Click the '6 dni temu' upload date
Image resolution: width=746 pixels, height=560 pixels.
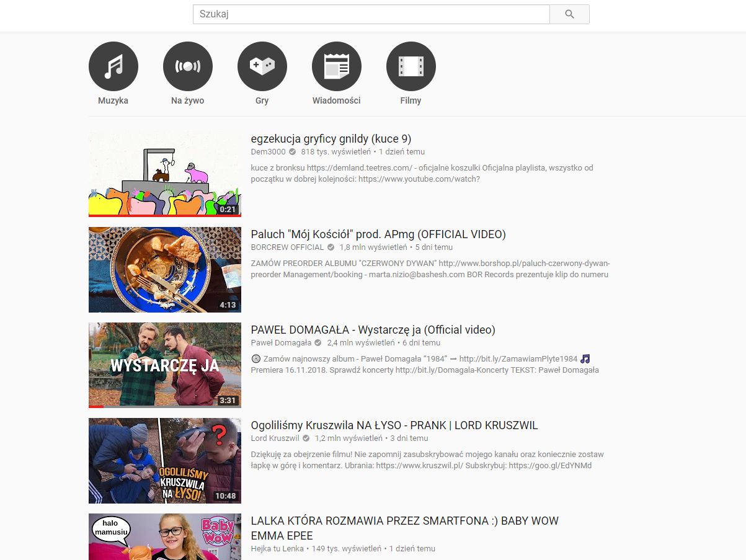pyautogui.click(x=422, y=343)
